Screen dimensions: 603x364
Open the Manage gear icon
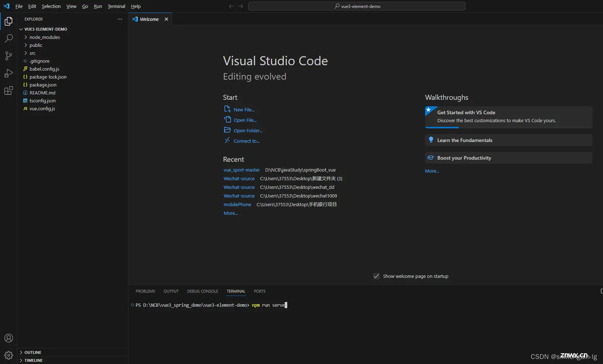tap(9, 355)
